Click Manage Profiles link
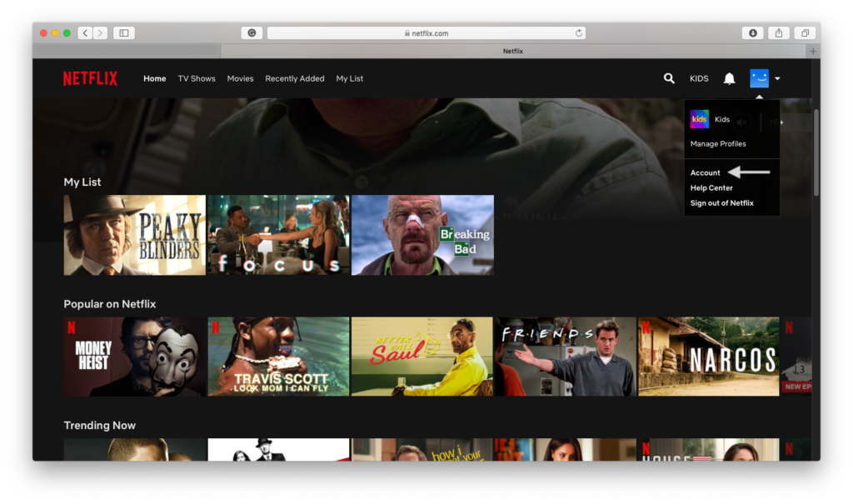The height and width of the screenshot is (504, 853). pyautogui.click(x=718, y=144)
